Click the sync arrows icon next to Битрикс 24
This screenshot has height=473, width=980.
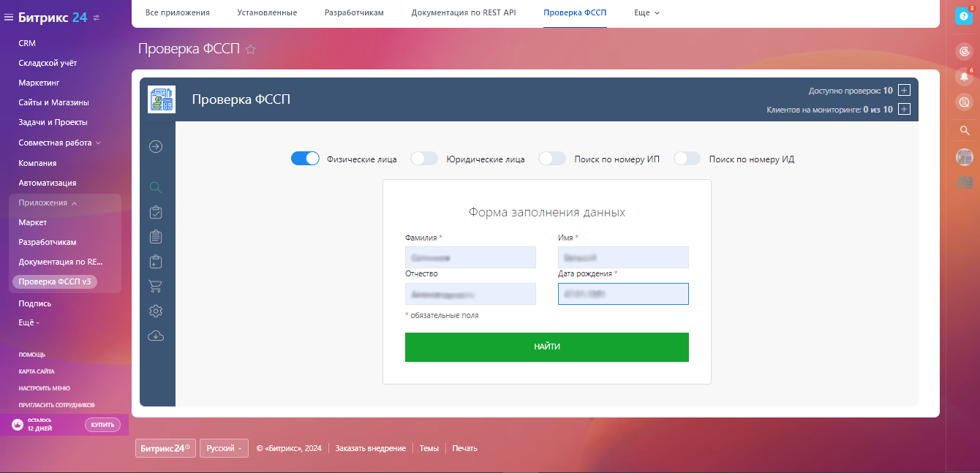(x=97, y=18)
